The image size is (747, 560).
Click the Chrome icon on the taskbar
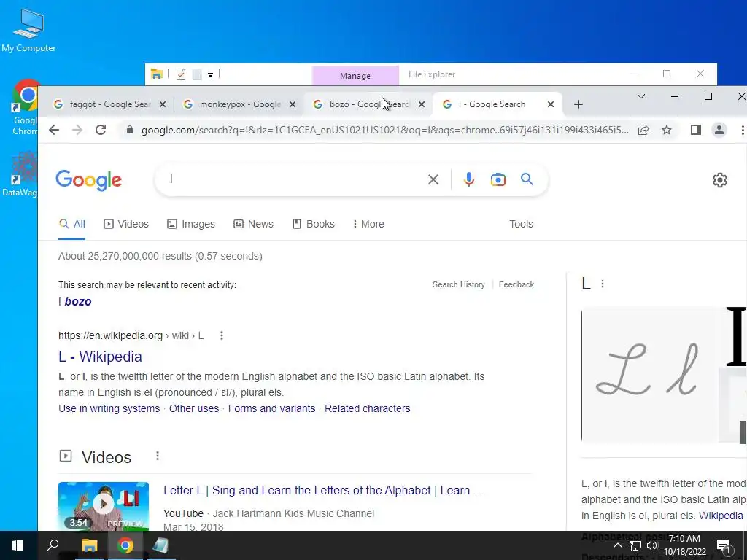[x=125, y=545]
